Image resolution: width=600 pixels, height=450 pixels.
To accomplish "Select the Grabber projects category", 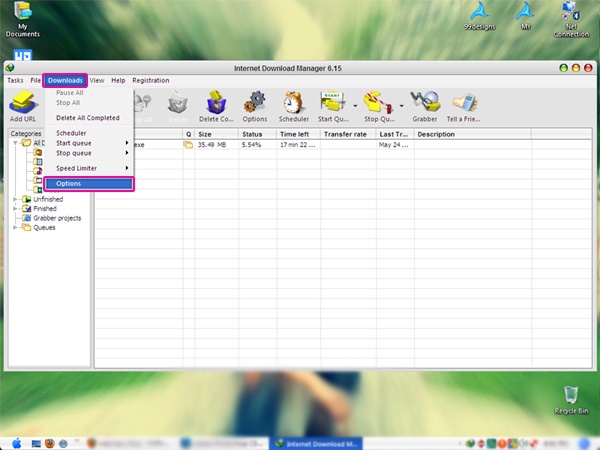I will 57,218.
